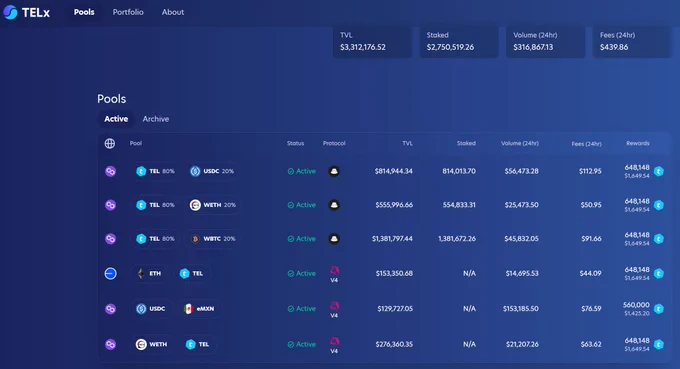Click the $63.62 fees value
This screenshot has width=680, height=369.
pyautogui.click(x=591, y=344)
